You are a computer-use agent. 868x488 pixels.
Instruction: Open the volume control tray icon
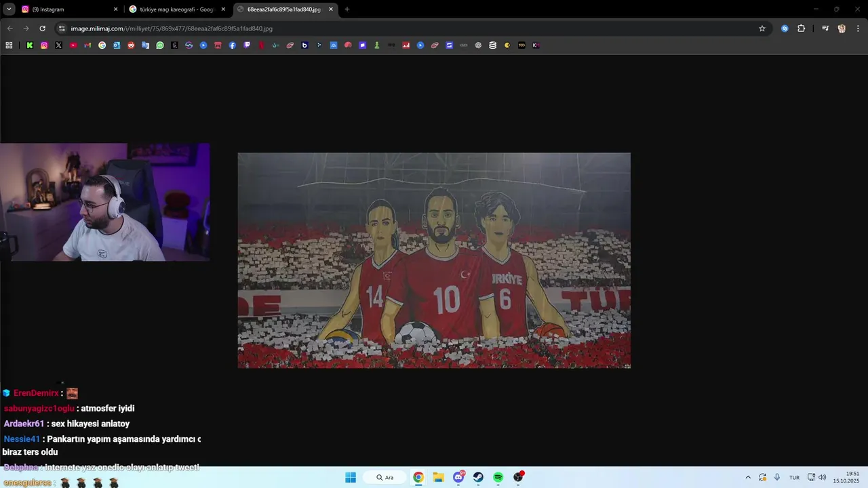[823, 477]
